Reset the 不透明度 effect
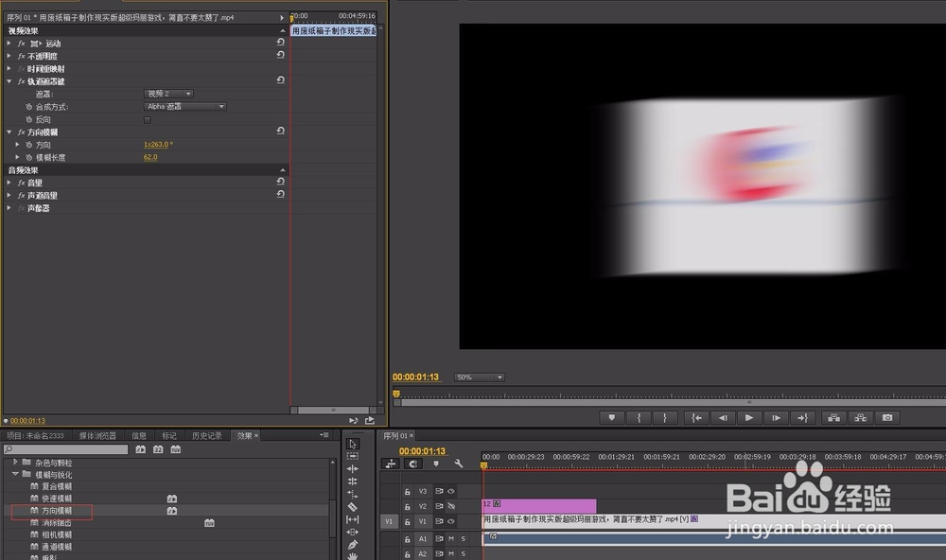Screen dimensions: 946x560 281,55
